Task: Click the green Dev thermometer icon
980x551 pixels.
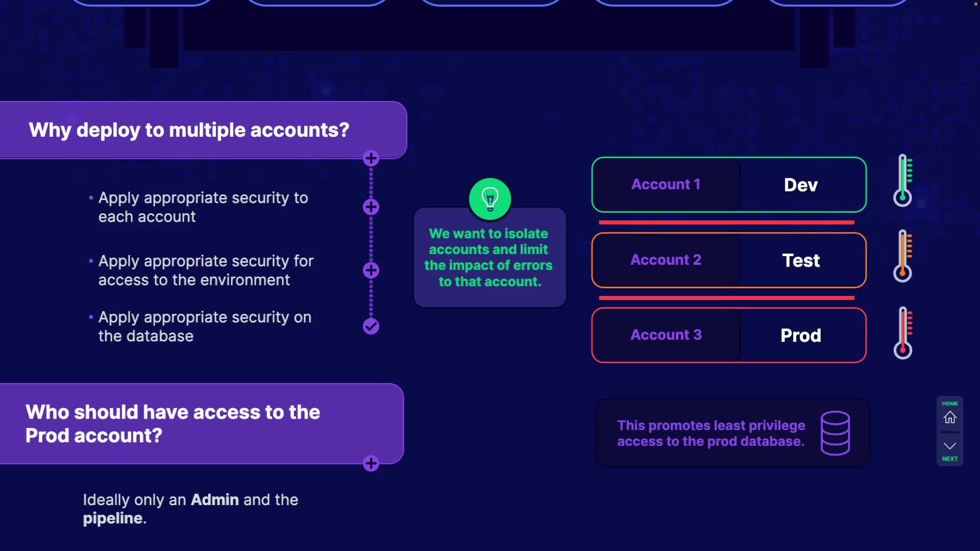Action: (903, 181)
